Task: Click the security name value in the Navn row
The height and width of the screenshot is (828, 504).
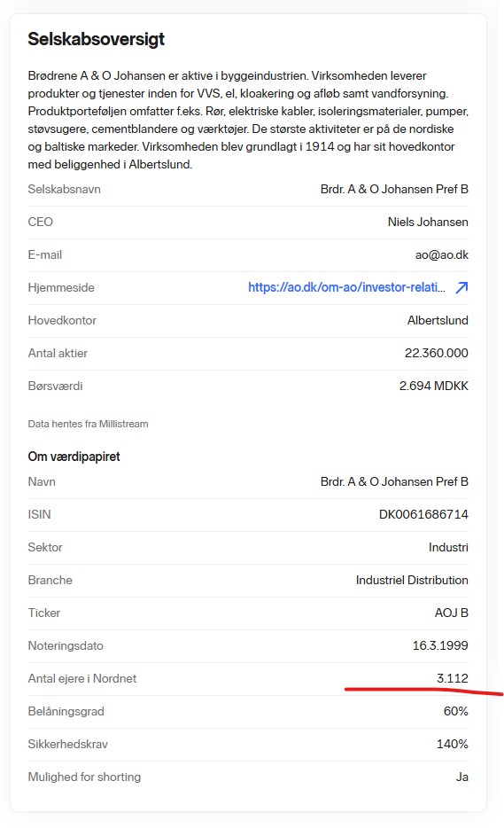Action: click(394, 481)
